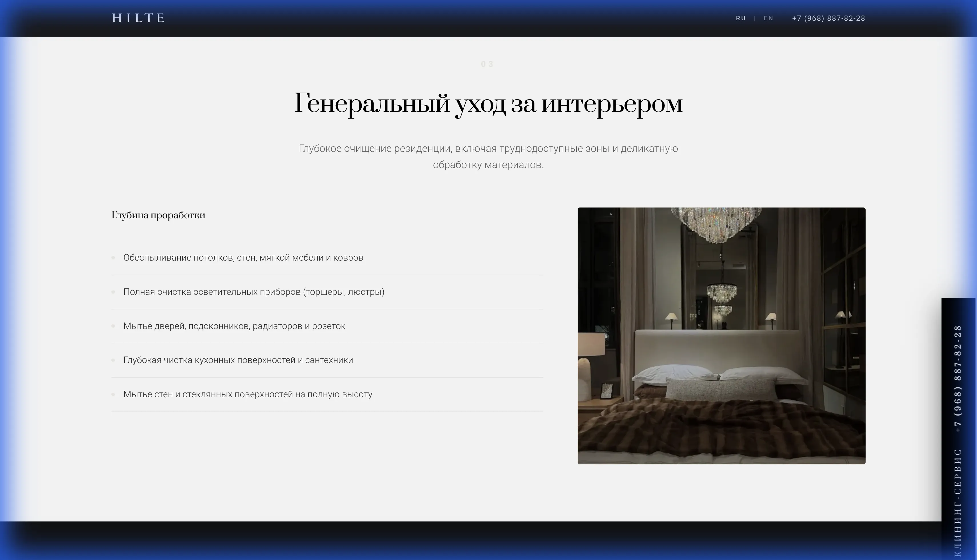This screenshot has height=560, width=977.
Task: Click the bullet beside Обеспыливание потолков
Action: (x=113, y=258)
